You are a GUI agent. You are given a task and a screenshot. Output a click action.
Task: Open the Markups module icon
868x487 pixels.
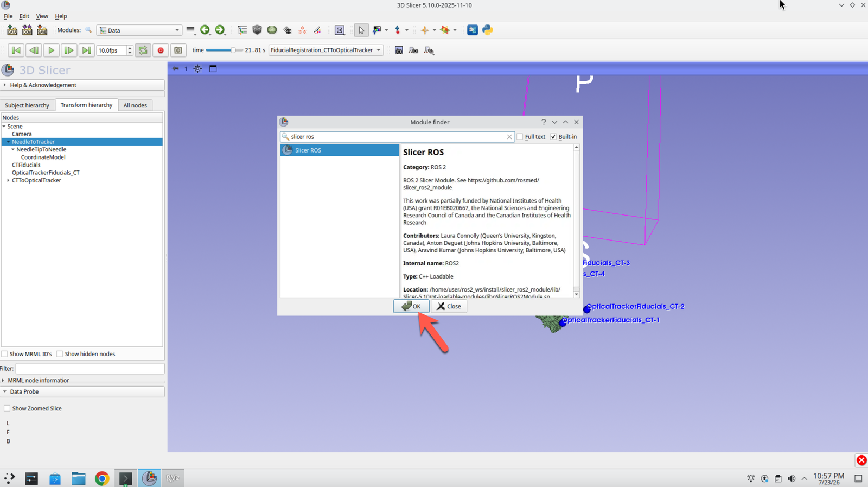coord(302,30)
